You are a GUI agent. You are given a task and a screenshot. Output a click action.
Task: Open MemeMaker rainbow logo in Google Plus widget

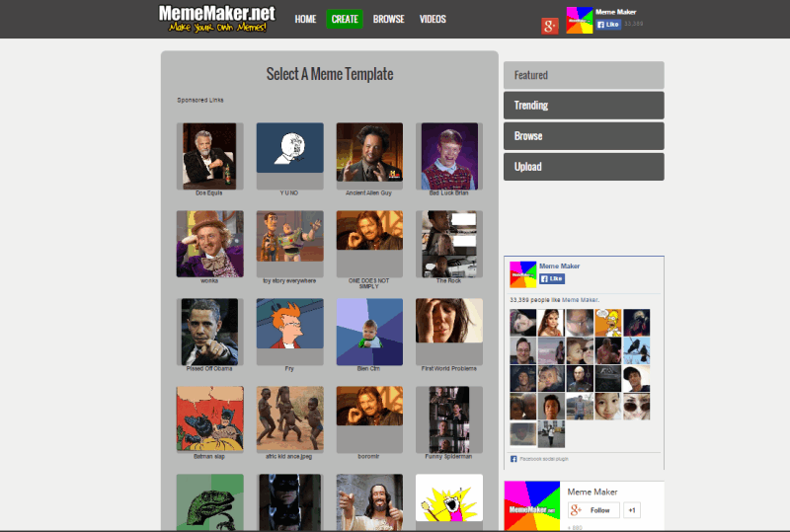click(532, 505)
